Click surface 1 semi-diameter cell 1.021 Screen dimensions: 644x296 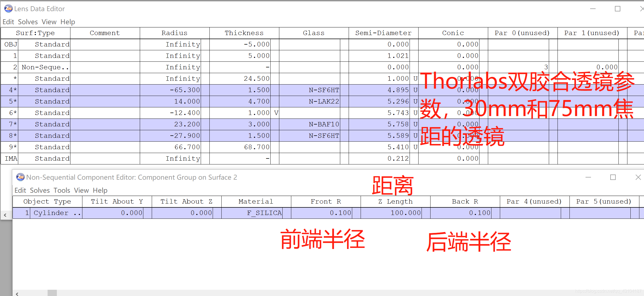(379, 56)
